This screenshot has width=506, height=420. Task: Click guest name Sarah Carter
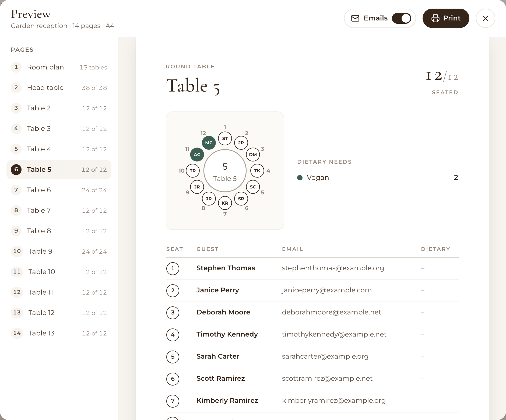click(218, 356)
